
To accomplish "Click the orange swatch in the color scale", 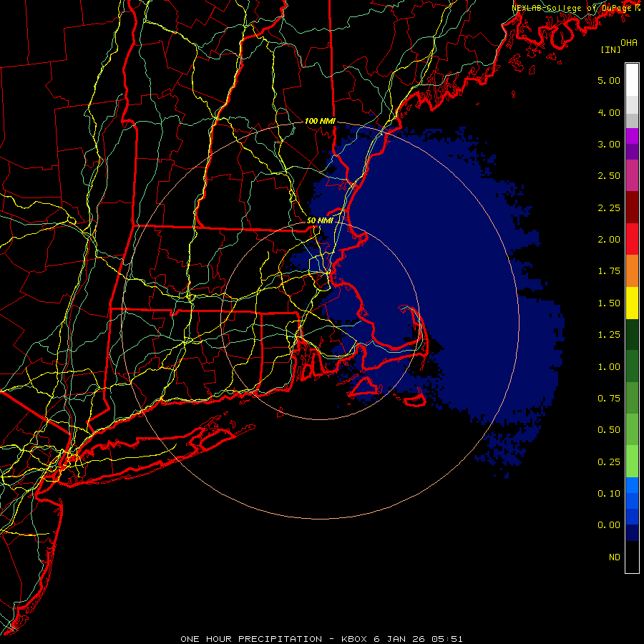I will point(632,270).
